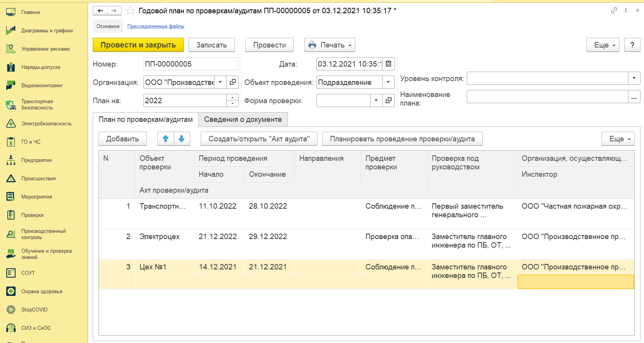Open Наряды-допуски sidebar icon
The width and height of the screenshot is (644, 343).
pyautogui.click(x=11, y=67)
